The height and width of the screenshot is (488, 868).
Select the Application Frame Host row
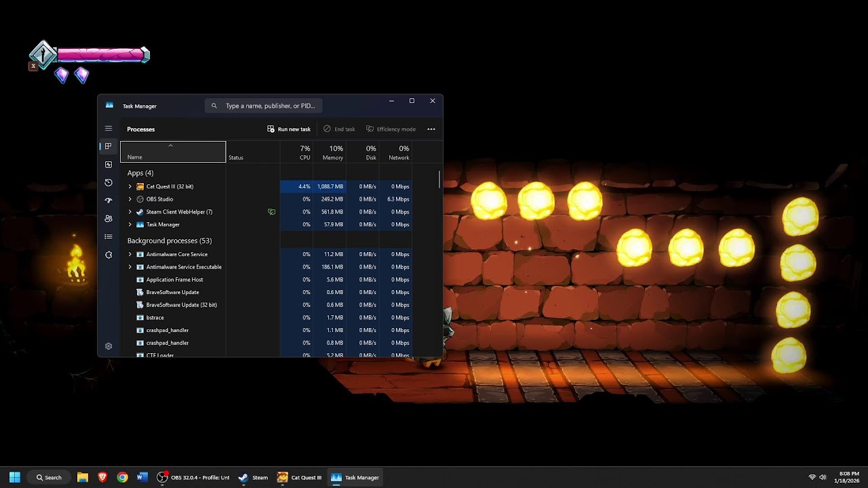[x=266, y=279]
